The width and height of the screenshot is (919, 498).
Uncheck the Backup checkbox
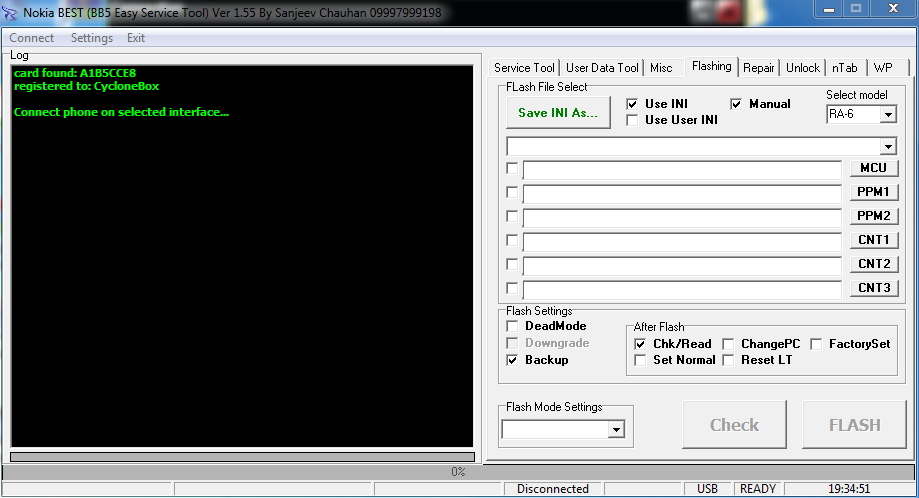click(x=512, y=360)
